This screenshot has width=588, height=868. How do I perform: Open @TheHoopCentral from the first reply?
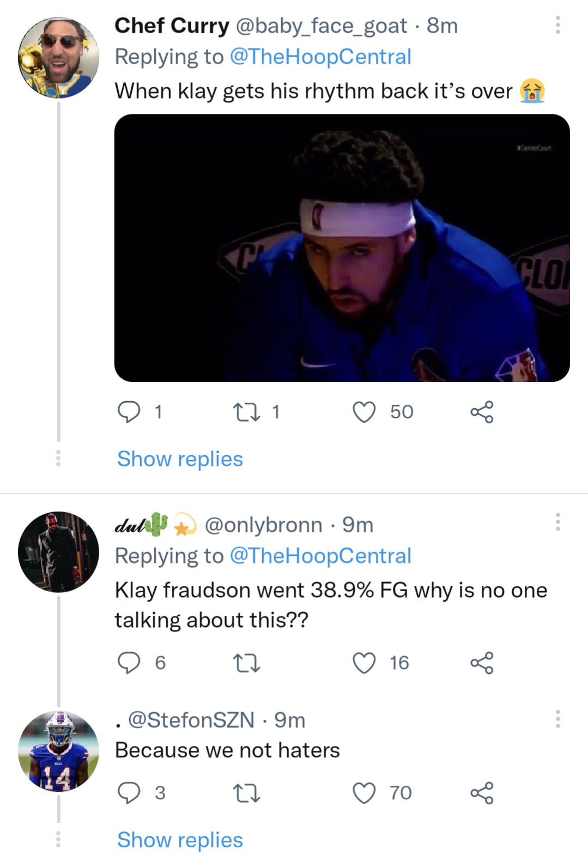coord(320,56)
